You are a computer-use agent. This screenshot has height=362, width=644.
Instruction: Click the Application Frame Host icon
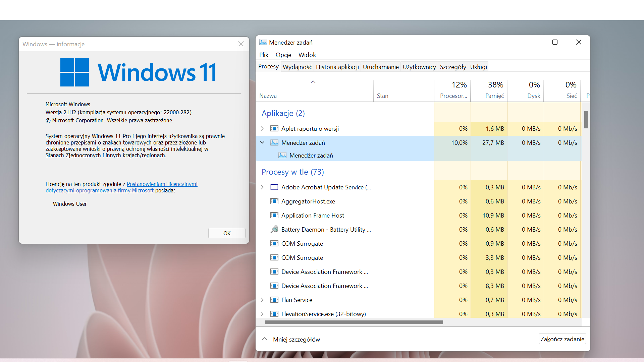(x=274, y=216)
